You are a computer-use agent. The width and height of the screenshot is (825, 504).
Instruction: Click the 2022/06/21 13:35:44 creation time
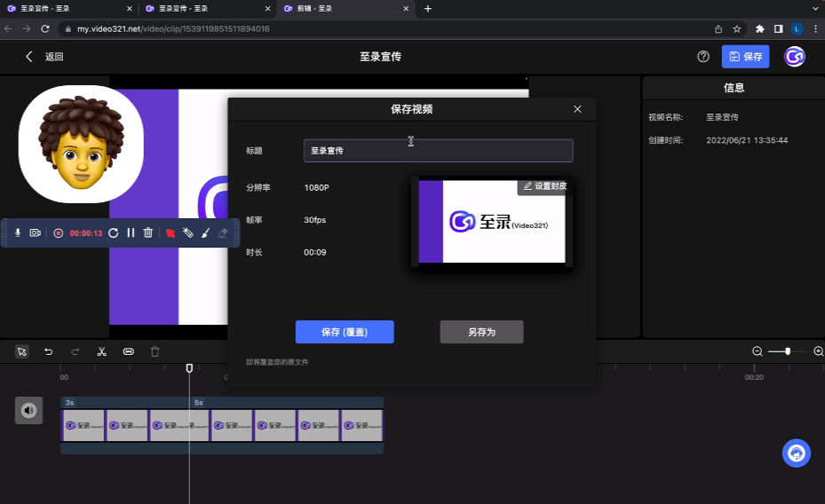[747, 140]
